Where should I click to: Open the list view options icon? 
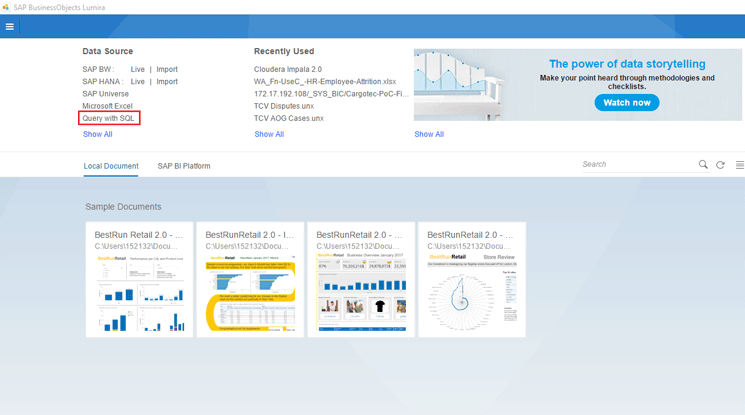pos(739,165)
